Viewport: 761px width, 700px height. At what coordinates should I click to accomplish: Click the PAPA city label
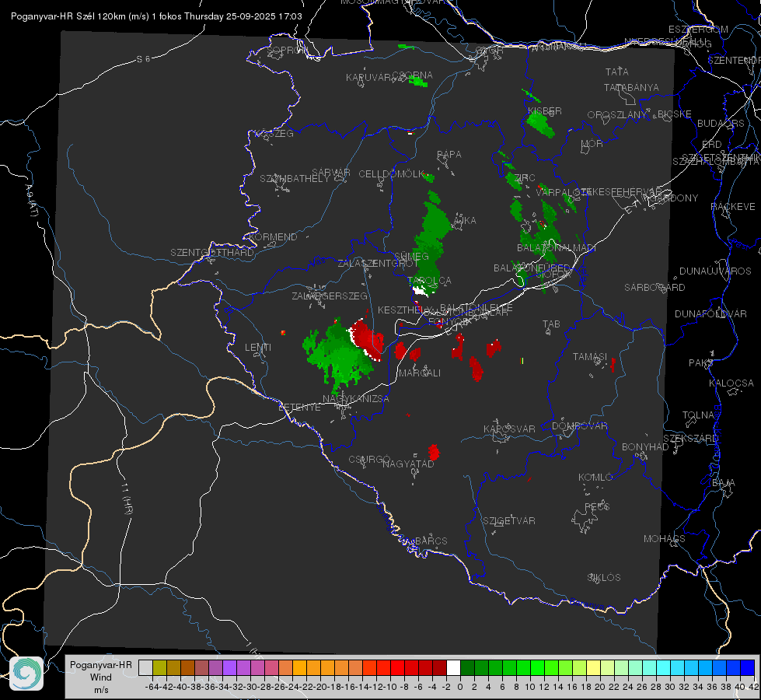449,155
